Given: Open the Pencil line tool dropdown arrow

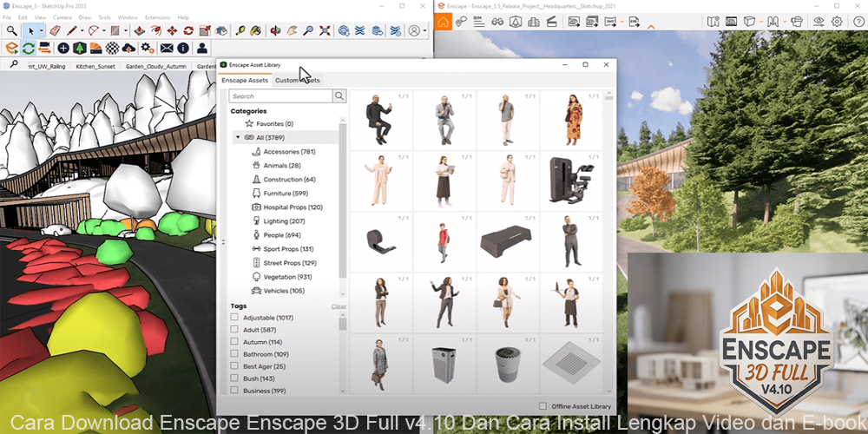Looking at the screenshot, I should point(82,31).
